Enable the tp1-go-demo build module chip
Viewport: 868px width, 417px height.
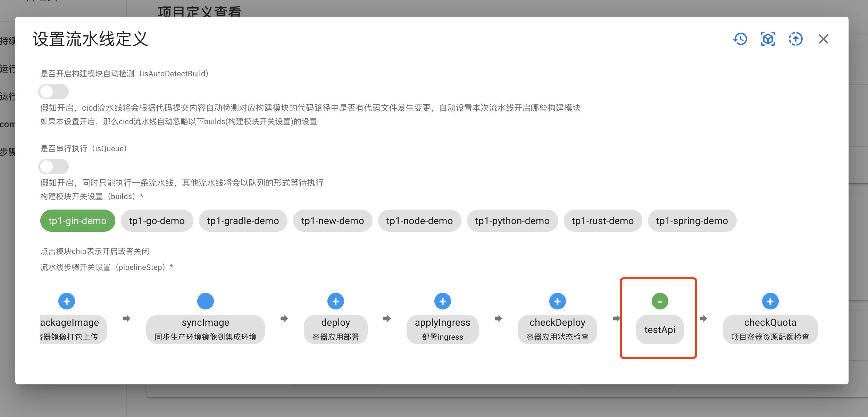pos(157,221)
